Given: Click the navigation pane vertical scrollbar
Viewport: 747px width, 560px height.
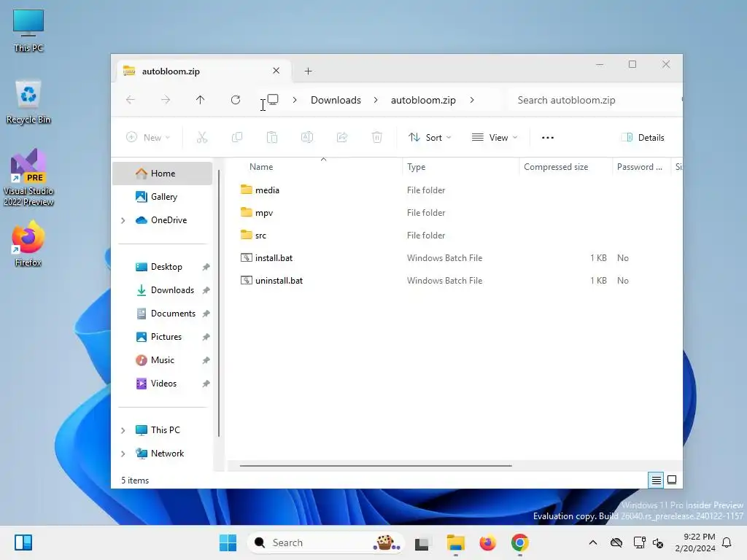Looking at the screenshot, I should click(219, 303).
